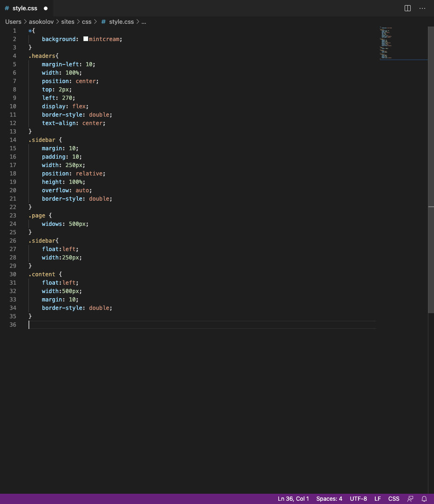Open the css folder breadcrumb

87,21
